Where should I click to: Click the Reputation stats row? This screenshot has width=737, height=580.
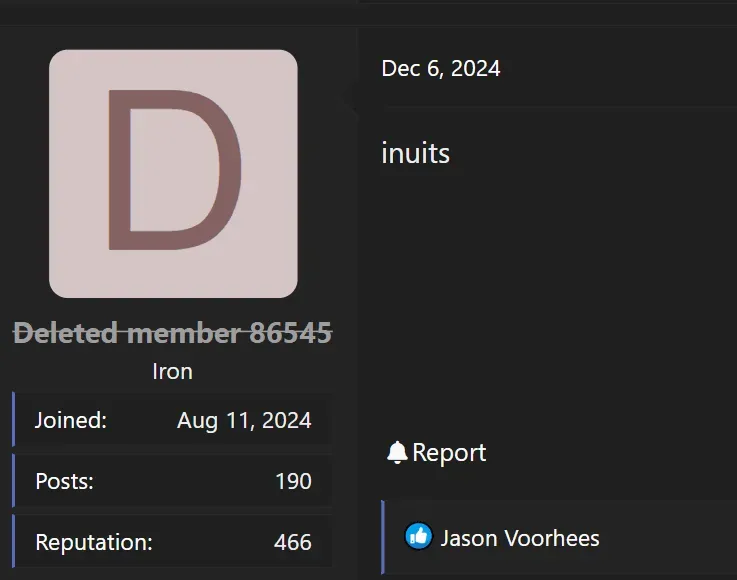tap(172, 541)
